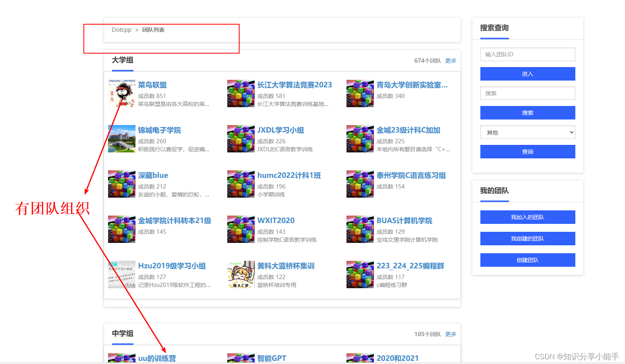
Task: Click the 小学期训练 description text
Action: (271, 195)
